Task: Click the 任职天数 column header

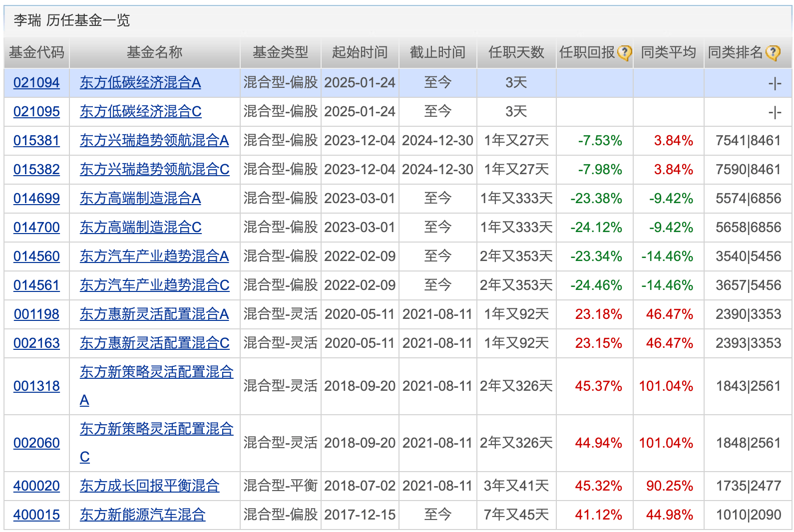Action: [516, 52]
